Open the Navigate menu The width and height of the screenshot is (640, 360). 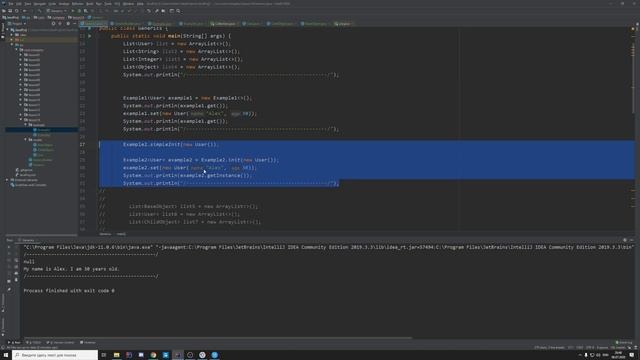[40, 4]
